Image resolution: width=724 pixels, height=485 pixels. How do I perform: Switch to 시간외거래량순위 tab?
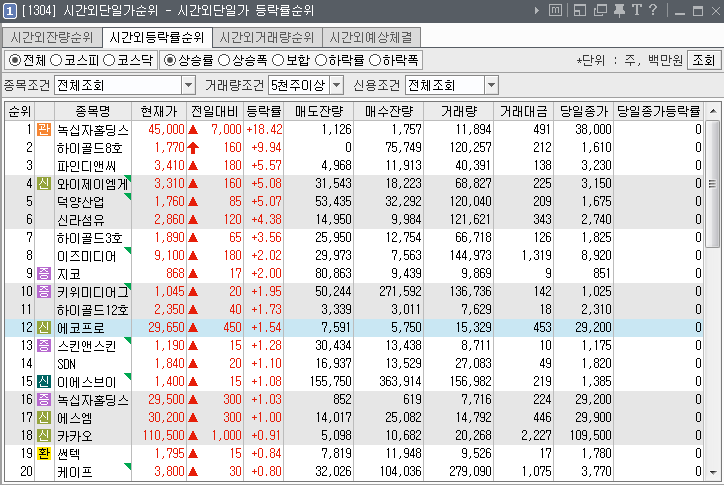click(267, 37)
